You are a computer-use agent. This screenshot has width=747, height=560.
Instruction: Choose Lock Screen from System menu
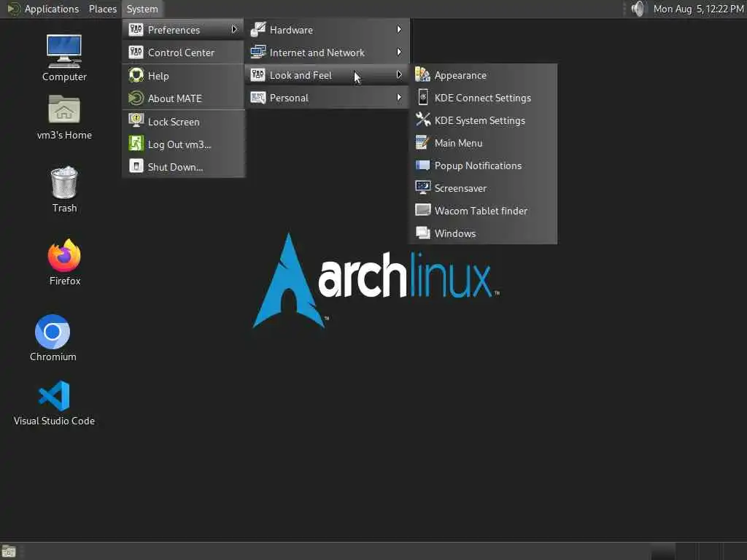point(183,122)
